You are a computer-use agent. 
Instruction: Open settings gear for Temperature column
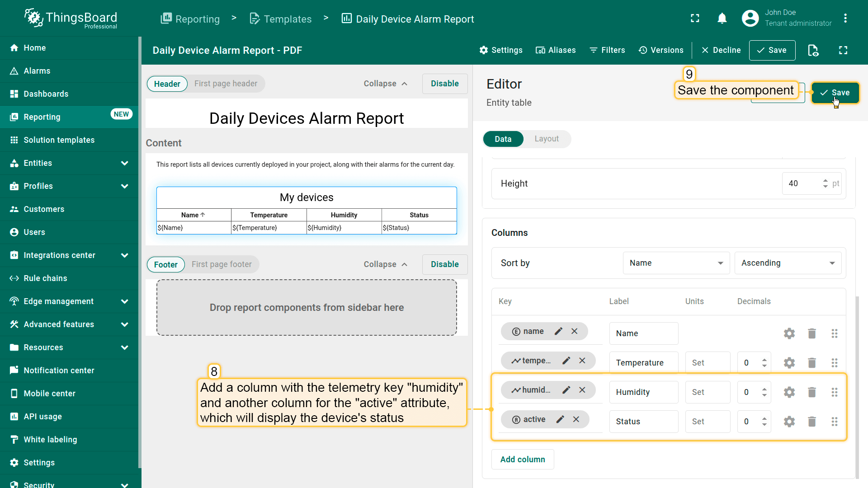[789, 363]
